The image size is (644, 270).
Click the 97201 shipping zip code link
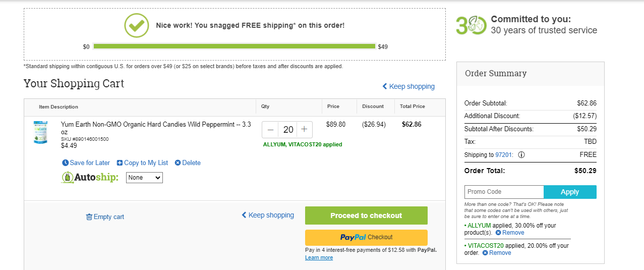pyautogui.click(x=504, y=155)
